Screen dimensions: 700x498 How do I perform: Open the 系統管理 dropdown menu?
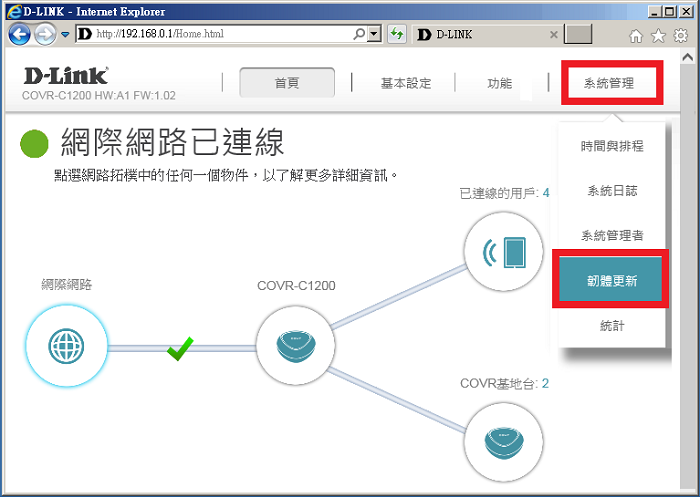tap(609, 83)
